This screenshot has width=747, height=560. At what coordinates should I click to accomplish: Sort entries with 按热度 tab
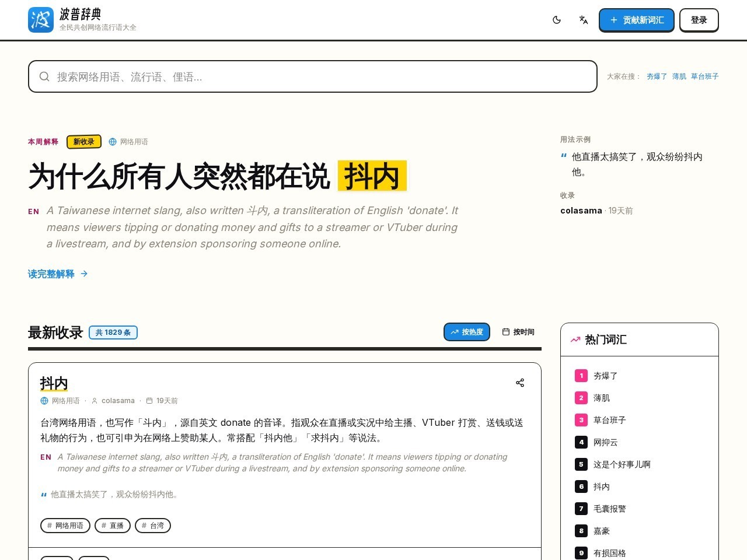pos(467,332)
